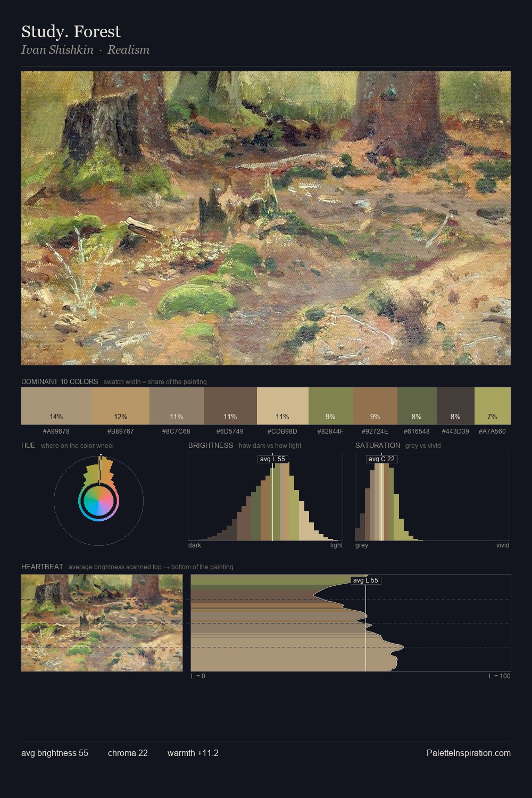Click the hex code text #CDB98D
Viewport: 532px width, 798px height.
tap(282, 431)
